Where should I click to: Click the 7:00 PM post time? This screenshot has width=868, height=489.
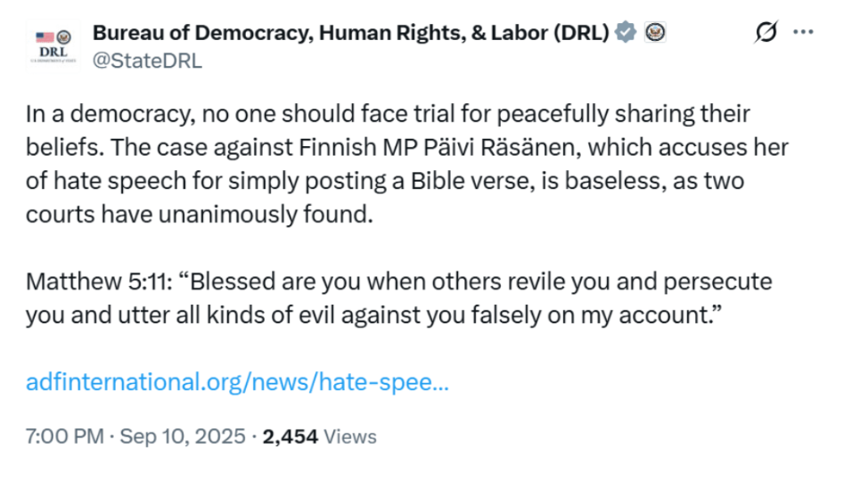[64, 436]
